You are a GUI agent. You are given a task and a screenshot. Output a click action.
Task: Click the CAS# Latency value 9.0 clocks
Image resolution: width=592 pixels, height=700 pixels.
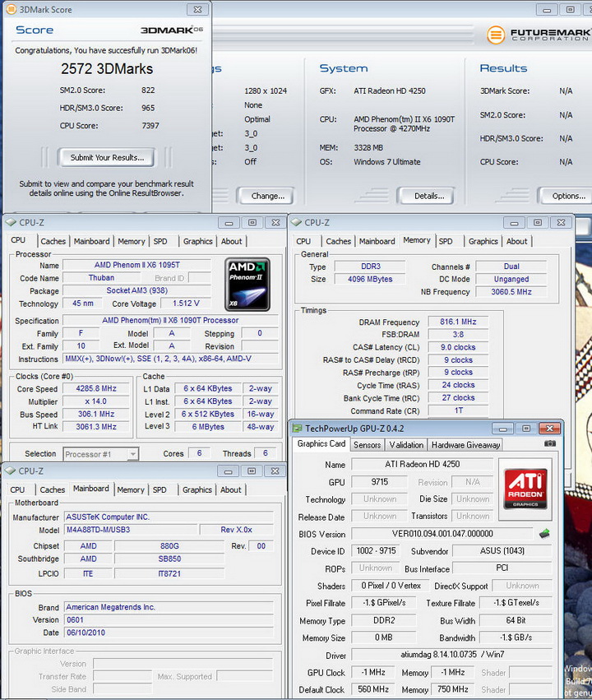tap(458, 347)
